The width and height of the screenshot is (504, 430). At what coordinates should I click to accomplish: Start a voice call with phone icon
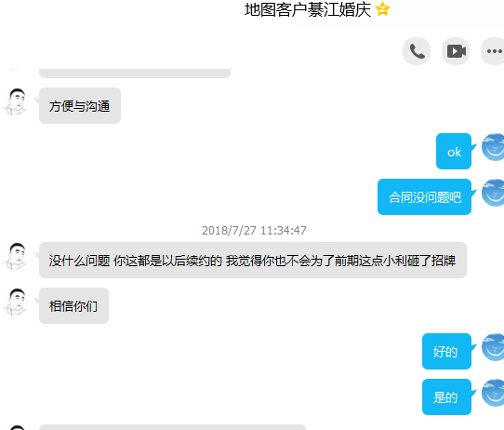pyautogui.click(x=417, y=51)
